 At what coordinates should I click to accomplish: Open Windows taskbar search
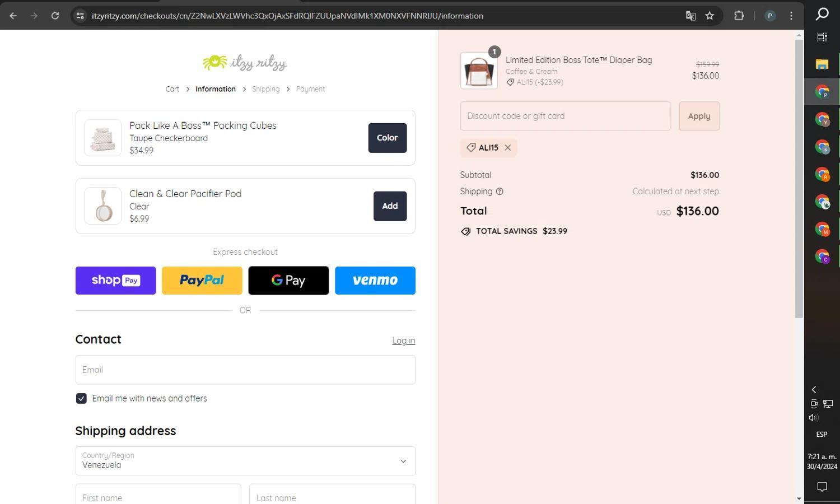[x=822, y=13]
